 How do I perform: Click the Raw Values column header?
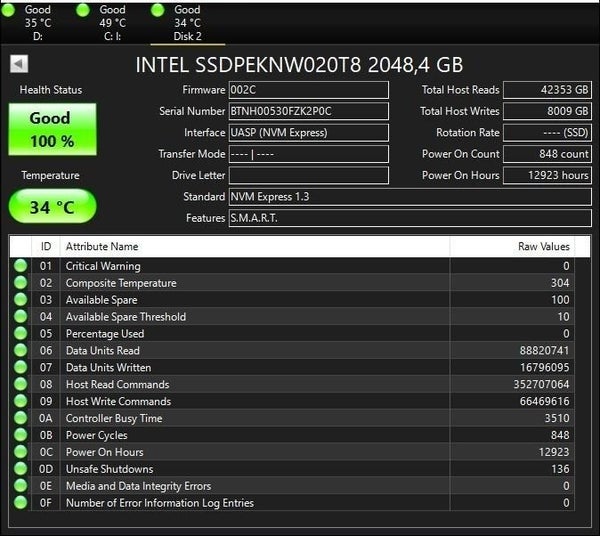(x=512, y=246)
